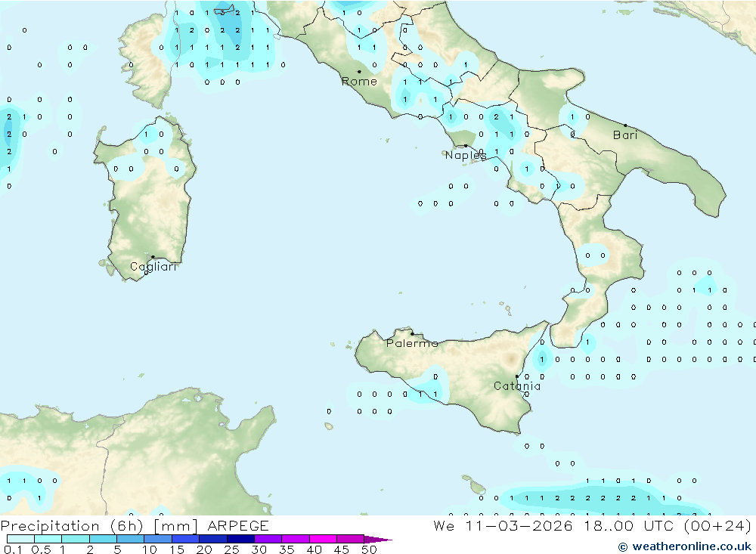Click the legend label 45

click(x=342, y=549)
